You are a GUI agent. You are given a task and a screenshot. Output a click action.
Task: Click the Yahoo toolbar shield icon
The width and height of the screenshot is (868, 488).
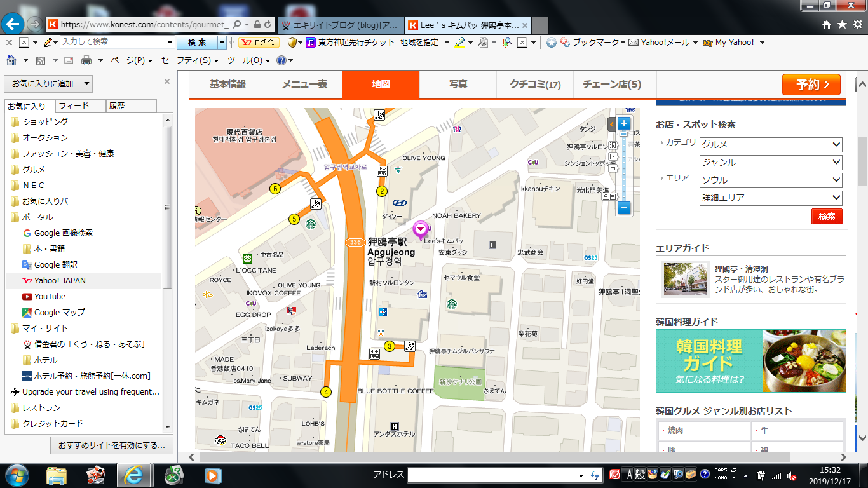(x=292, y=43)
